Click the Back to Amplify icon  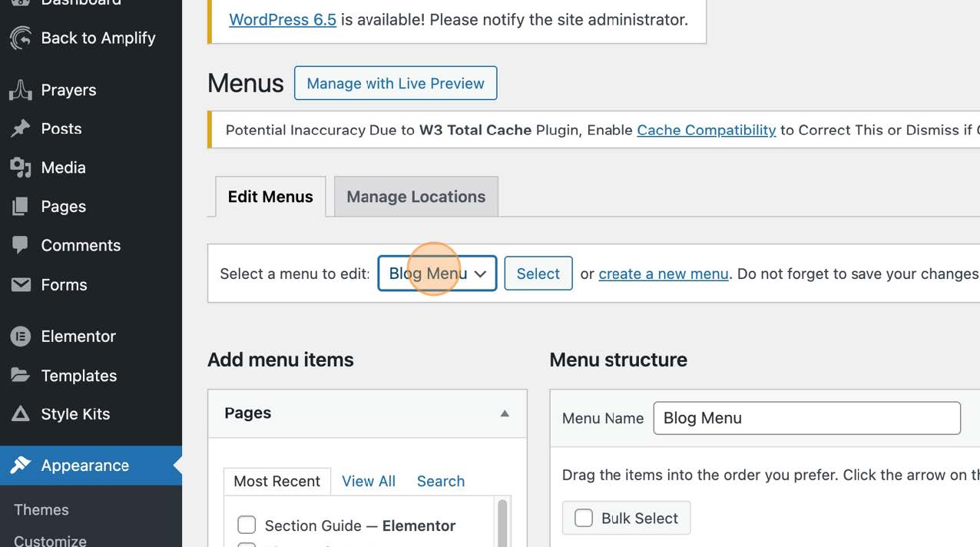tap(22, 37)
